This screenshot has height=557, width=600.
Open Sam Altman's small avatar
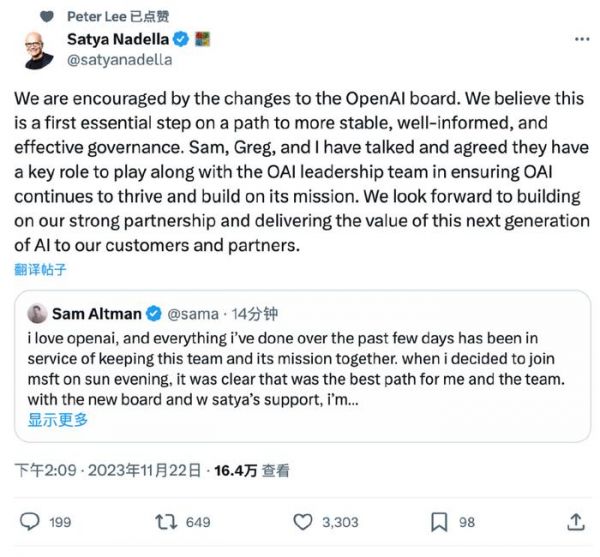coord(36,314)
